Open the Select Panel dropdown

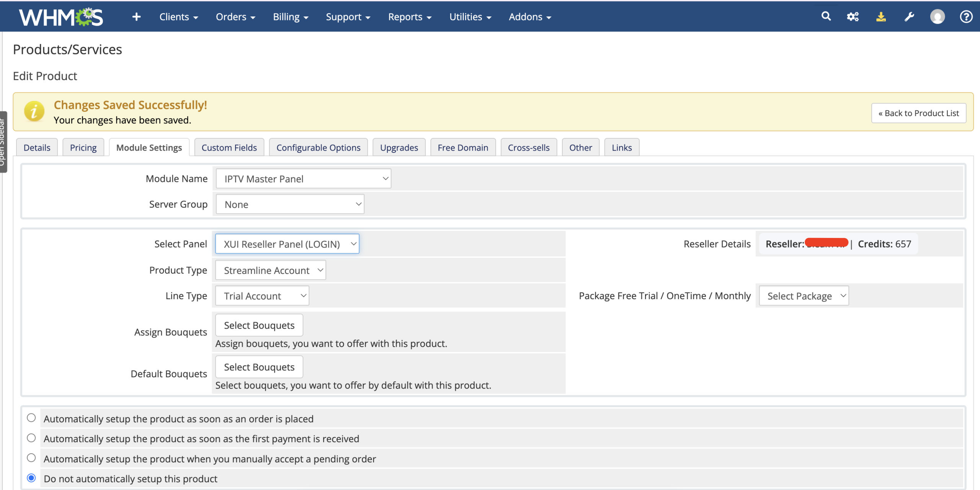(x=287, y=244)
